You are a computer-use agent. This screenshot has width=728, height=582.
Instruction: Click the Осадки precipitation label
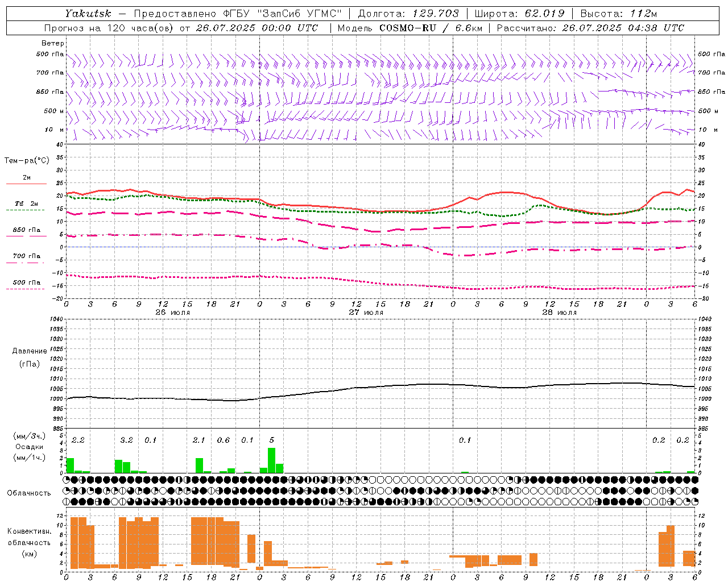coord(30,447)
